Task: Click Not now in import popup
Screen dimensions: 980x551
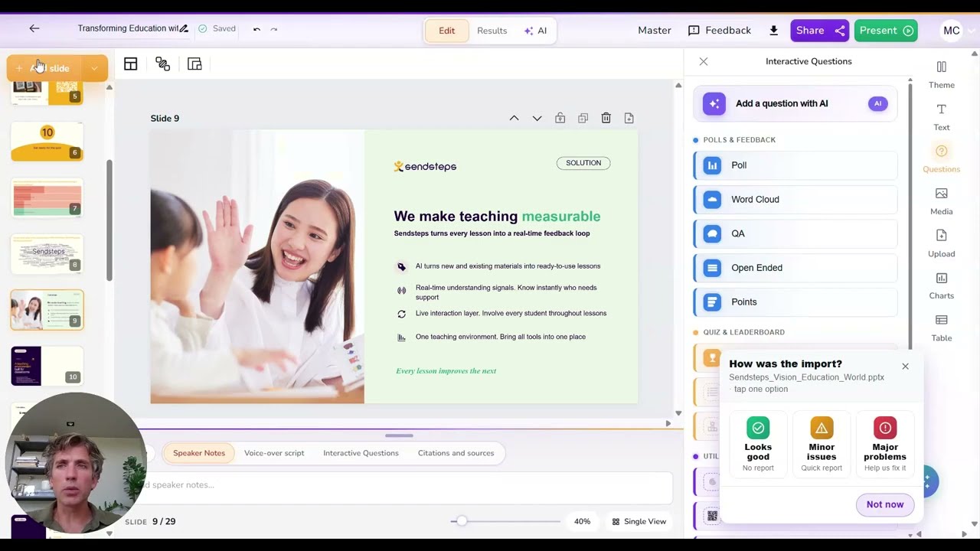Action: coord(885,504)
